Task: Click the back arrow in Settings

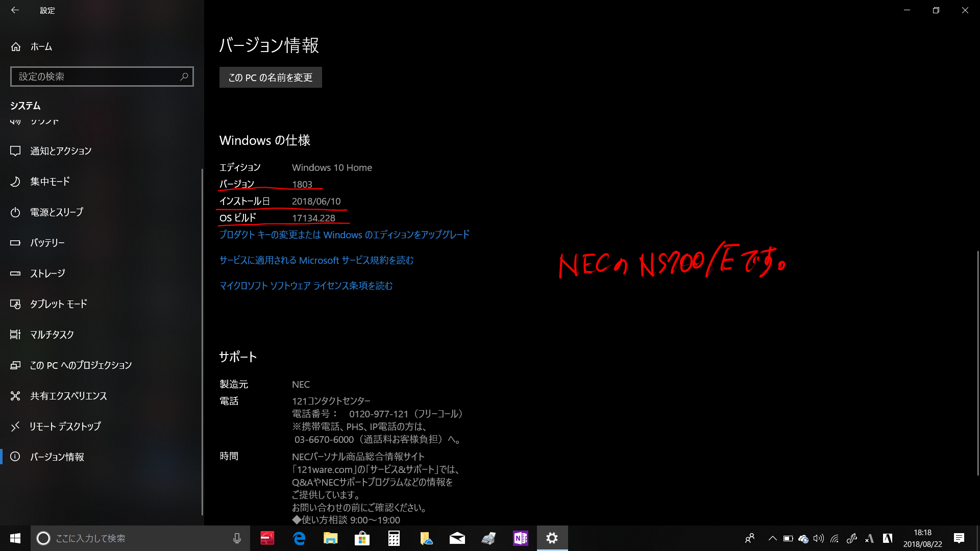Action: [15, 10]
